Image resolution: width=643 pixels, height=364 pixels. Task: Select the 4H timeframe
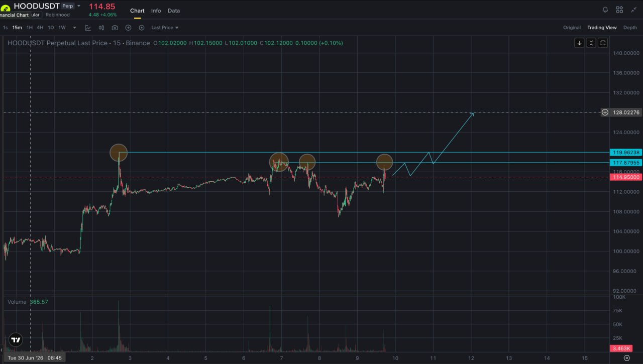[x=40, y=28]
